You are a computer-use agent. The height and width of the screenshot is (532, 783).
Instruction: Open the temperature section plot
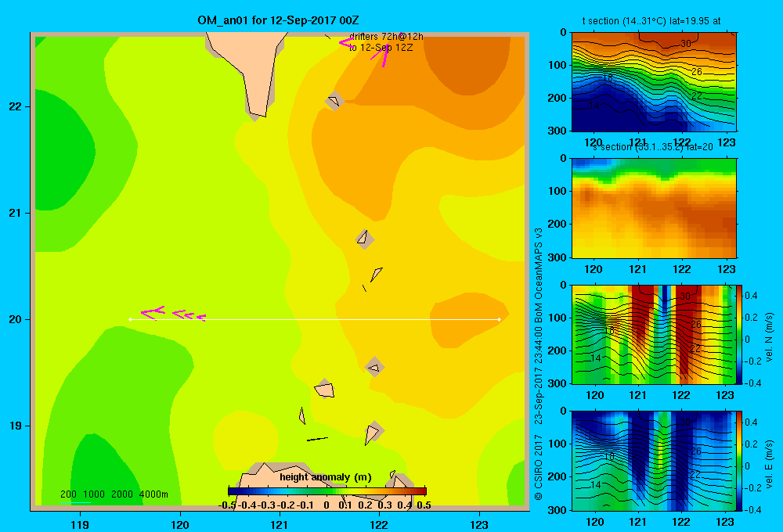(x=654, y=82)
